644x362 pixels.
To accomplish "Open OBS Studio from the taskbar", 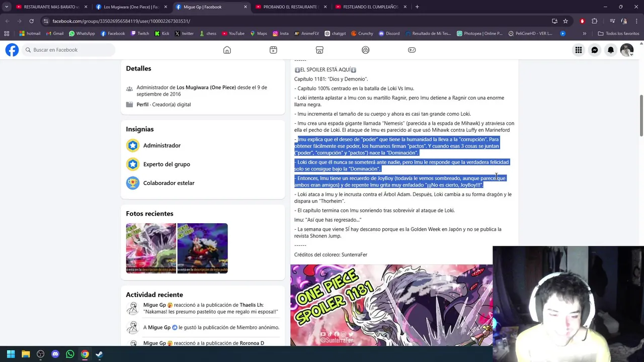I will click(40, 354).
